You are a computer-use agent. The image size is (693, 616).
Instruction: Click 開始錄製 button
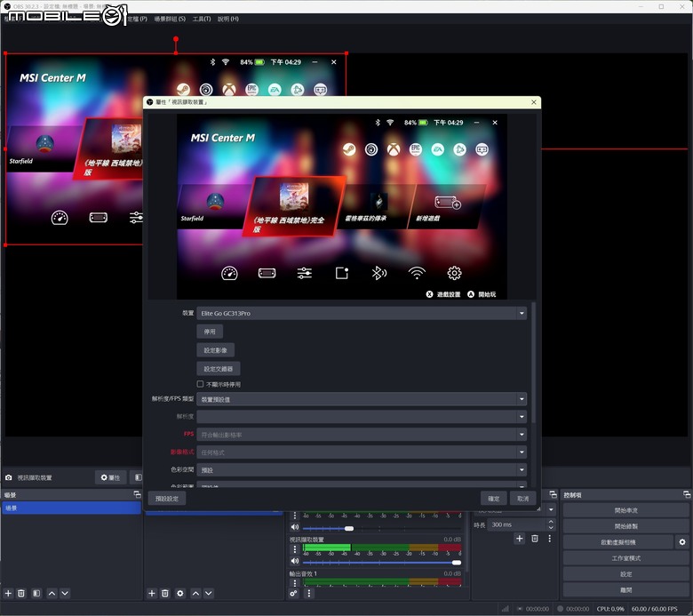pyautogui.click(x=625, y=526)
